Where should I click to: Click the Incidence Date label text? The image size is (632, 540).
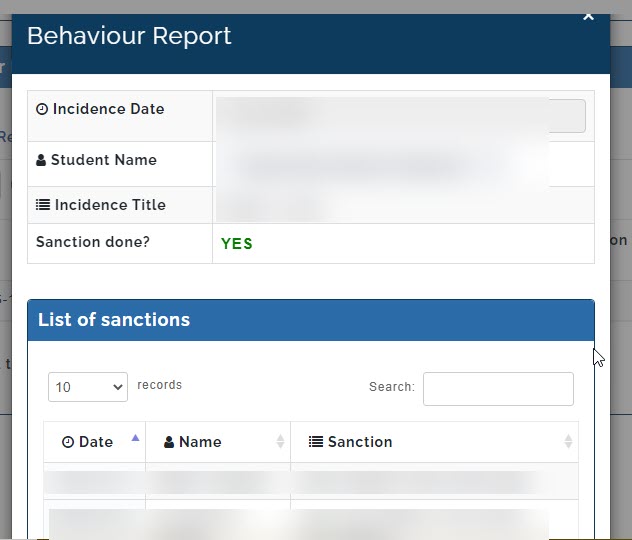(x=108, y=109)
